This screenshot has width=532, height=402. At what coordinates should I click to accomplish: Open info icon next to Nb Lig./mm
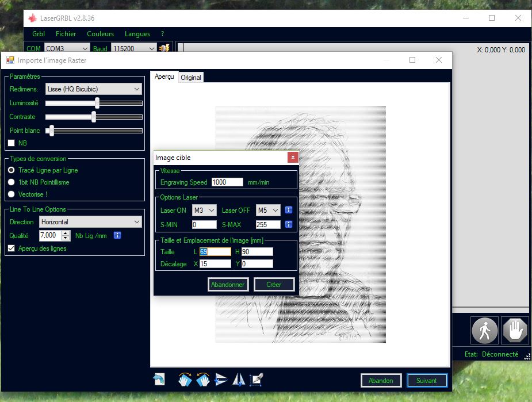[x=117, y=235]
